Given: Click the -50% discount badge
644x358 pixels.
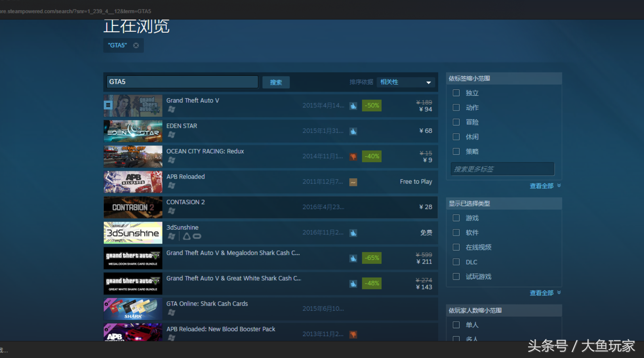Looking at the screenshot, I should pos(371,106).
